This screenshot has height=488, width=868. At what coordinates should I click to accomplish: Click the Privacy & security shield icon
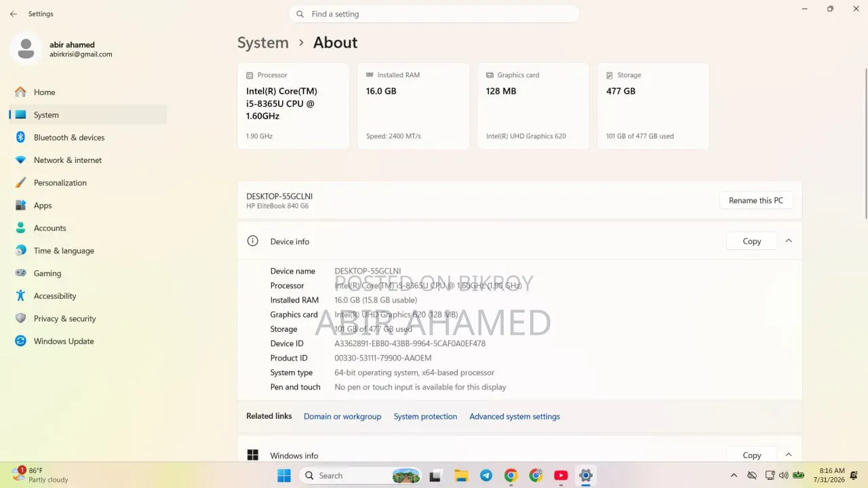point(20,318)
